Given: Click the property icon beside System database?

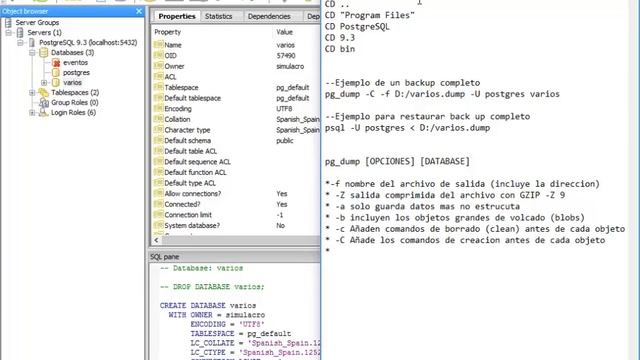Looking at the screenshot, I should 158,225.
